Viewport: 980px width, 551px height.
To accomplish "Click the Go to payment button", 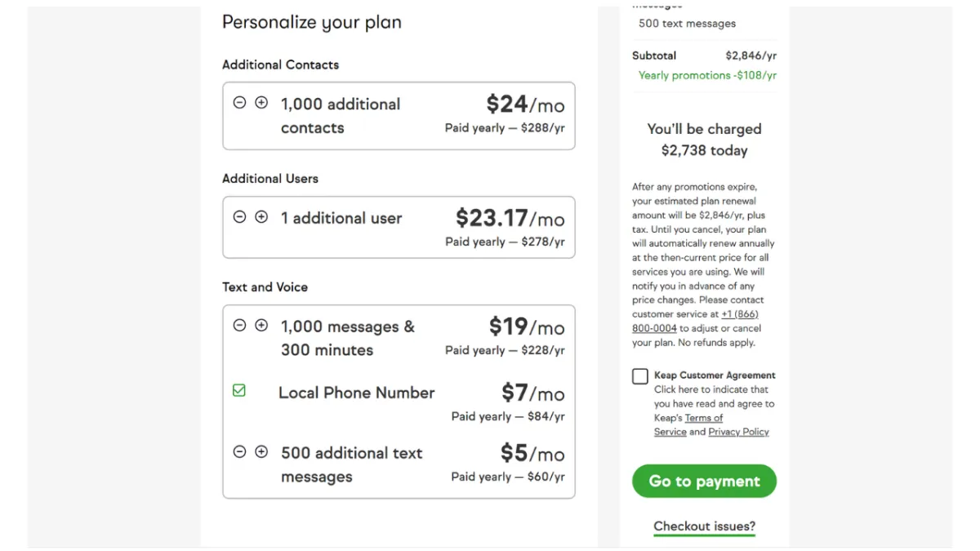I will pos(704,482).
